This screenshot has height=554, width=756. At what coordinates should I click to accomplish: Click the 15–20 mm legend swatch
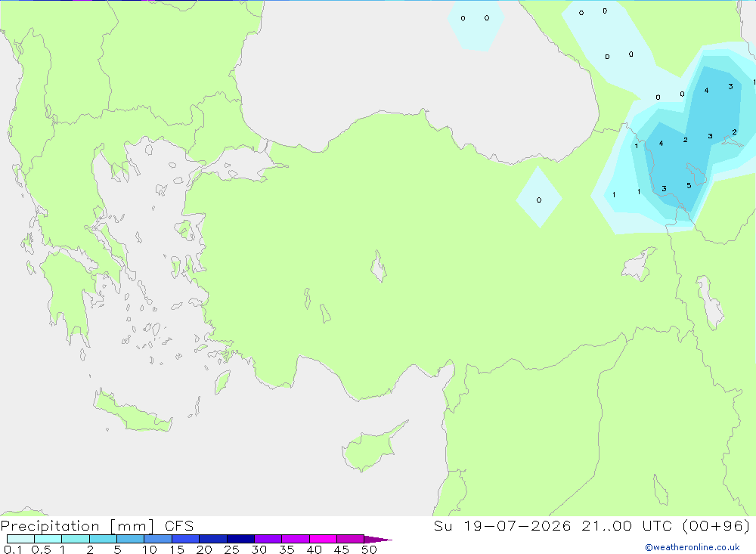tap(186, 539)
